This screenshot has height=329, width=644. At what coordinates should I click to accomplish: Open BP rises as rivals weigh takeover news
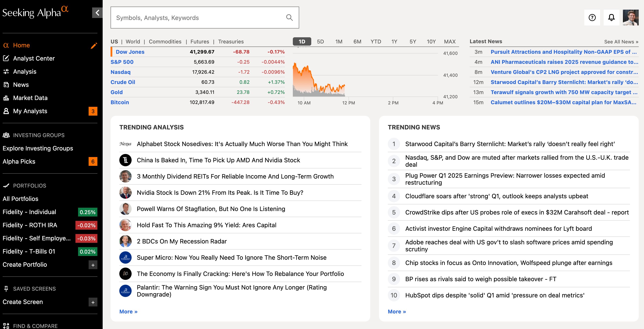coord(481,279)
